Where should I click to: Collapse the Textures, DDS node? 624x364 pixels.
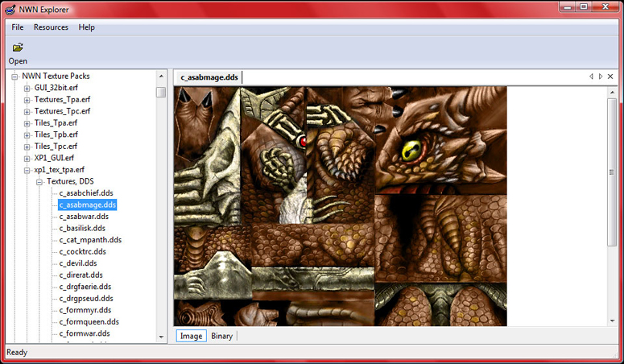[x=39, y=182]
